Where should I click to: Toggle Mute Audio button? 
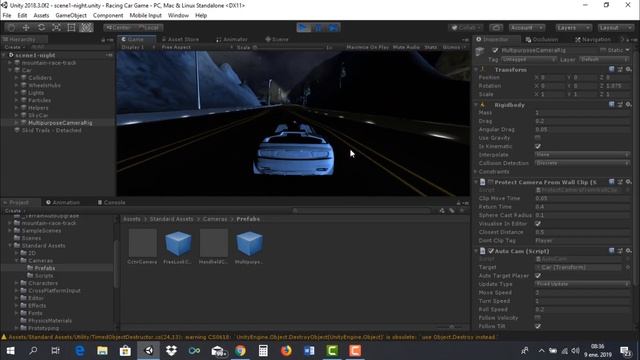pyautogui.click(x=406, y=47)
